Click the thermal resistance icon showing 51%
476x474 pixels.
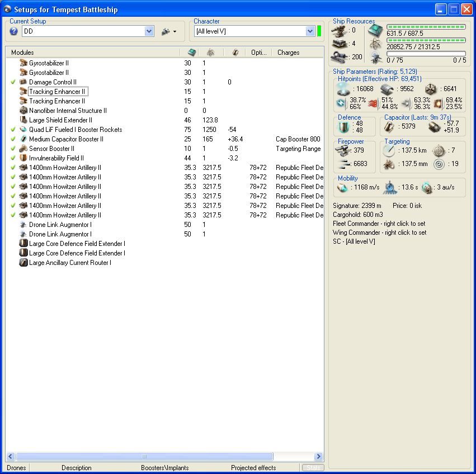click(x=374, y=104)
